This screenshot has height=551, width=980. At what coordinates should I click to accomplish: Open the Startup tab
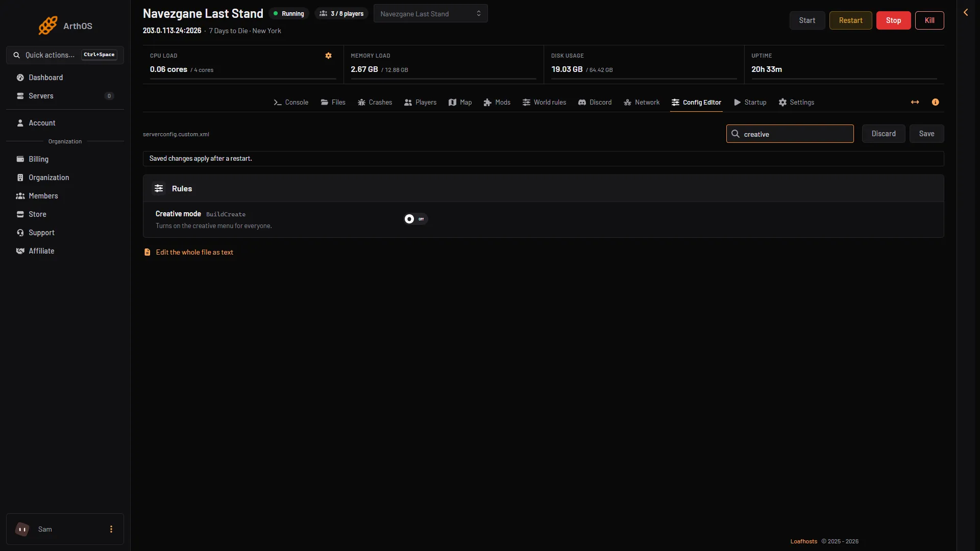(750, 102)
